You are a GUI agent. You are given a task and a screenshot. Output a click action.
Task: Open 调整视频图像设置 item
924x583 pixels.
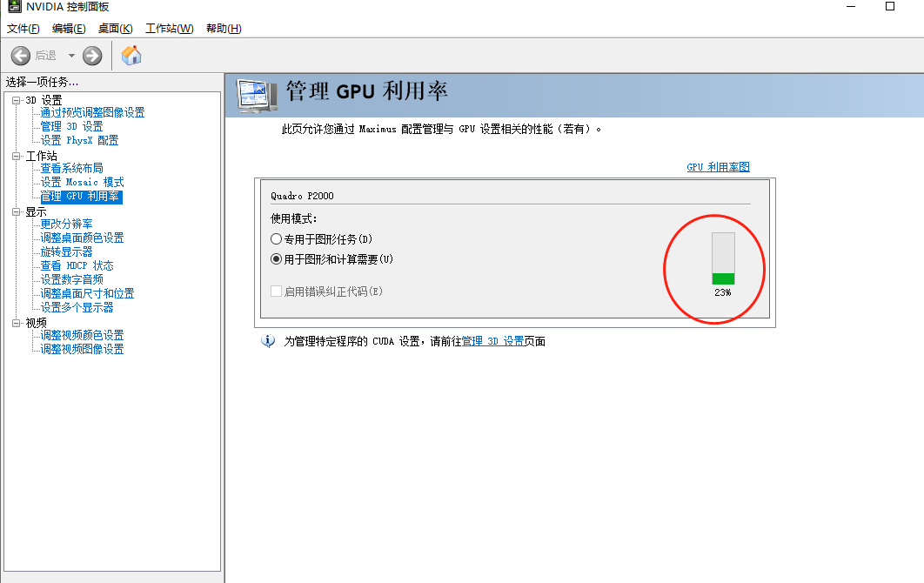click(82, 349)
